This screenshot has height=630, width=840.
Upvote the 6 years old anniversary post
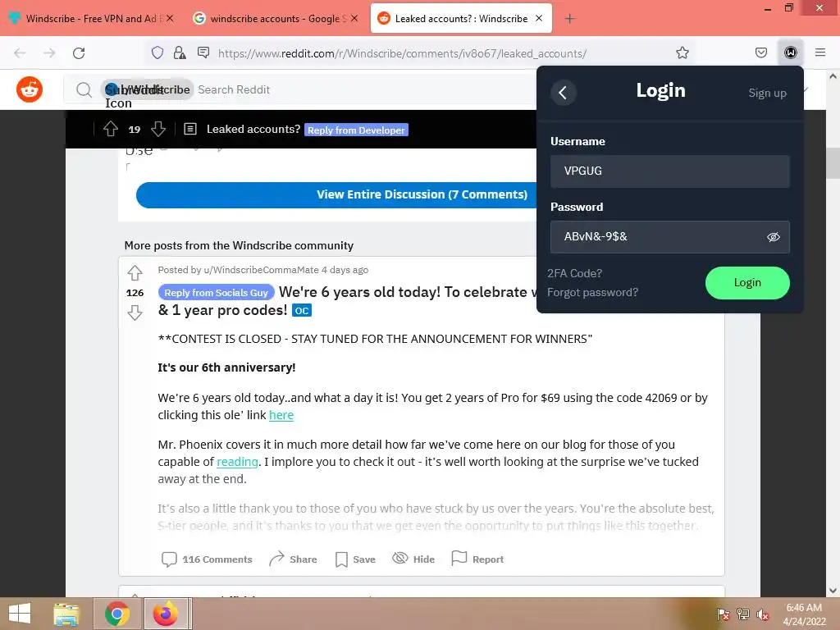coord(135,273)
